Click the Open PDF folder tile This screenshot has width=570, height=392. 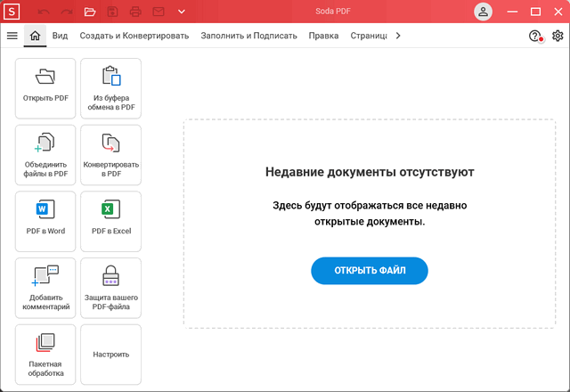[x=45, y=87]
